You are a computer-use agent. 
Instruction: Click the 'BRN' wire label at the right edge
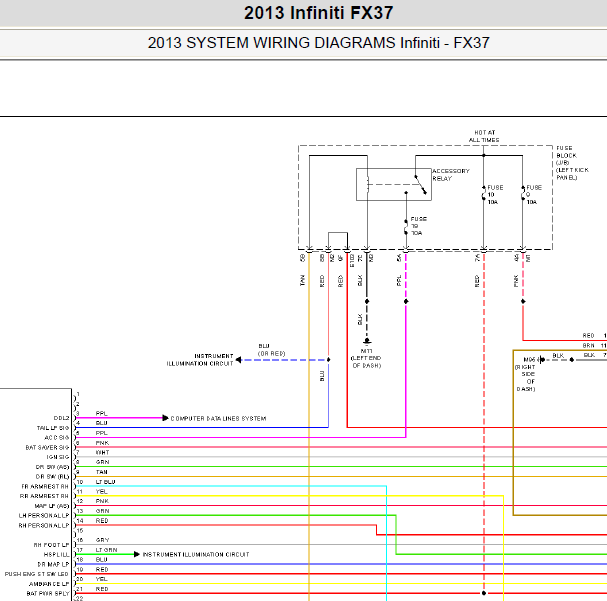tap(588, 346)
